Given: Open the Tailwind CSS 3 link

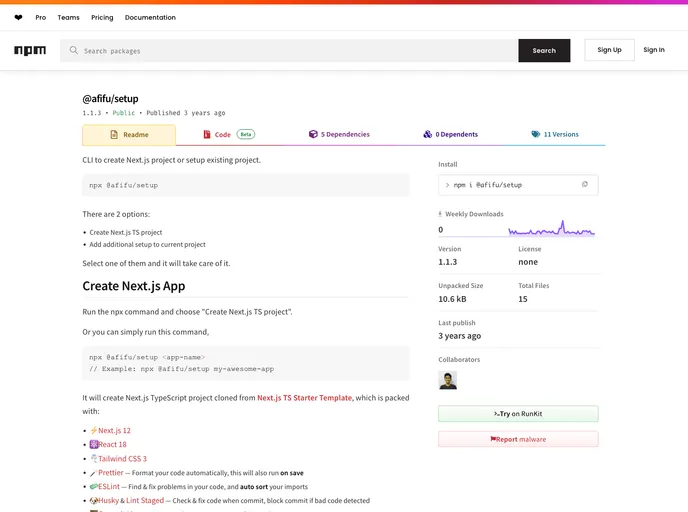Looking at the screenshot, I should tap(122, 458).
